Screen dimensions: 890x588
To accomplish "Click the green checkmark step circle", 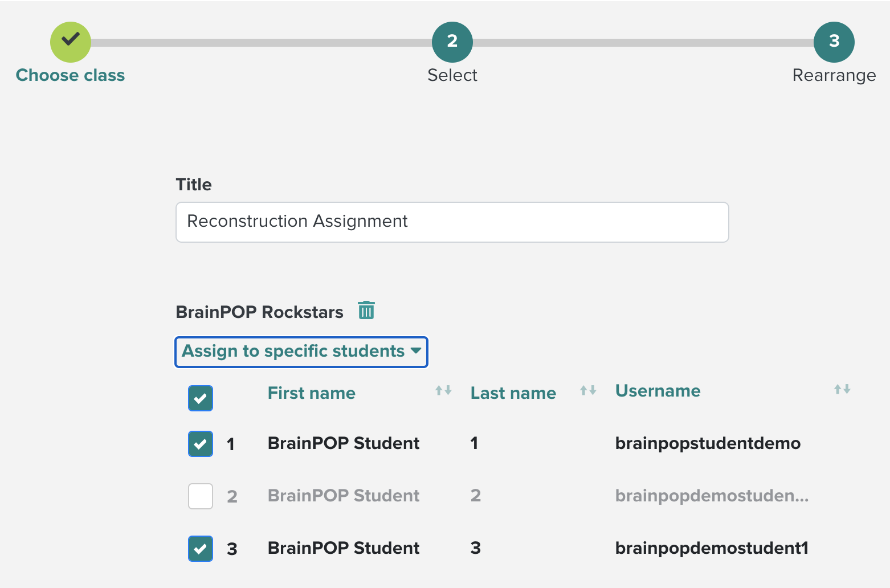I will coord(71,42).
